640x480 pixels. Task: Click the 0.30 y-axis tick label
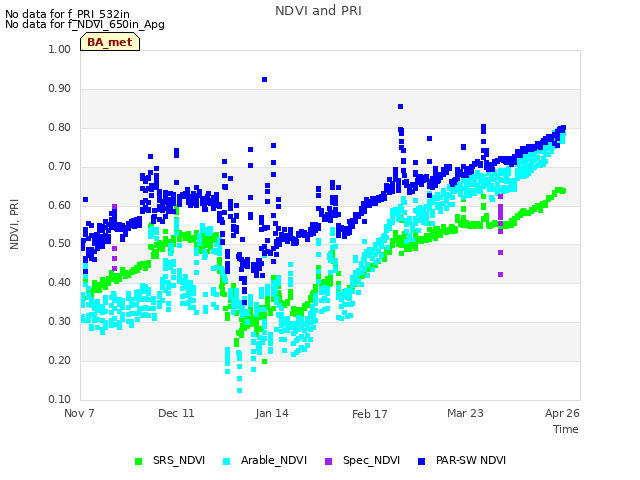(60, 322)
